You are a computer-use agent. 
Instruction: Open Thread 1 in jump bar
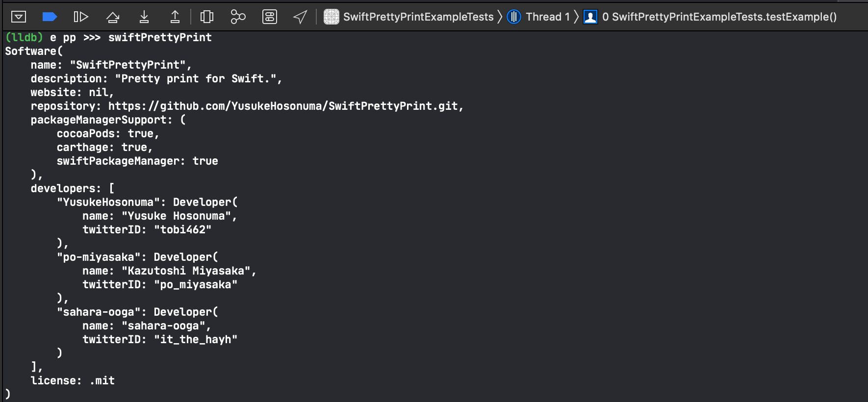[548, 17]
